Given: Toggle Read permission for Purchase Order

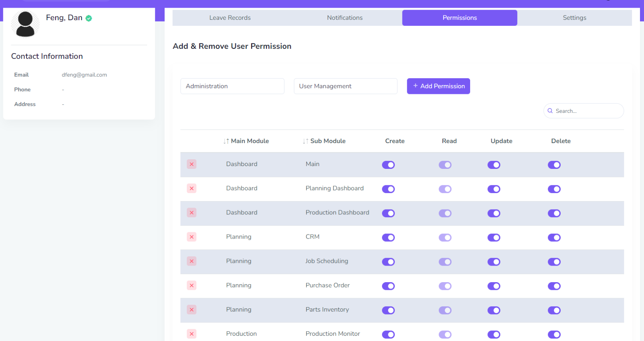Looking at the screenshot, I should pyautogui.click(x=445, y=286).
